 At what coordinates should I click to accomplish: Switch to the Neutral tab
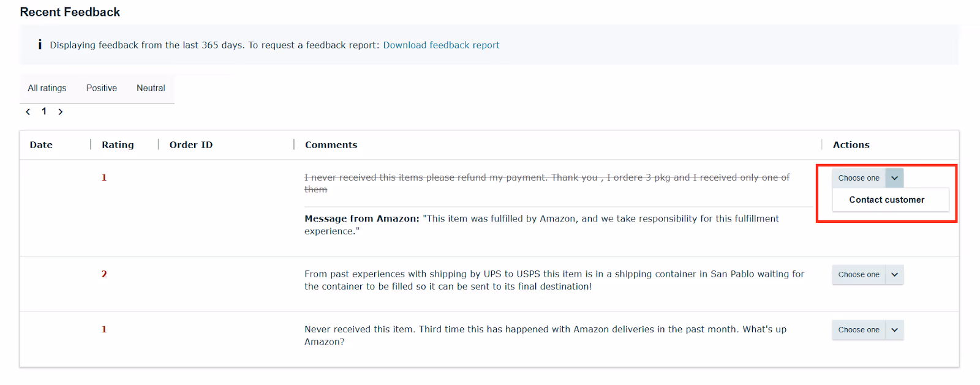click(x=151, y=88)
